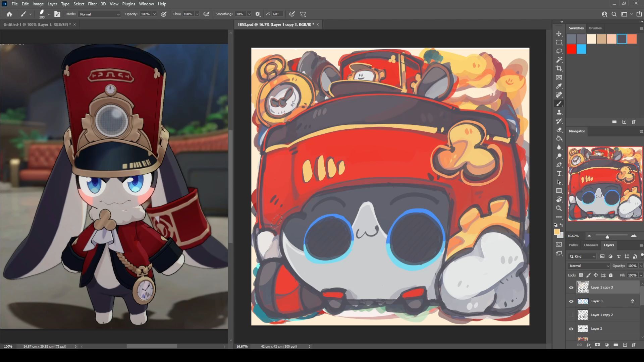
Task: Click the Navigator preview thumbnail
Action: [605, 184]
